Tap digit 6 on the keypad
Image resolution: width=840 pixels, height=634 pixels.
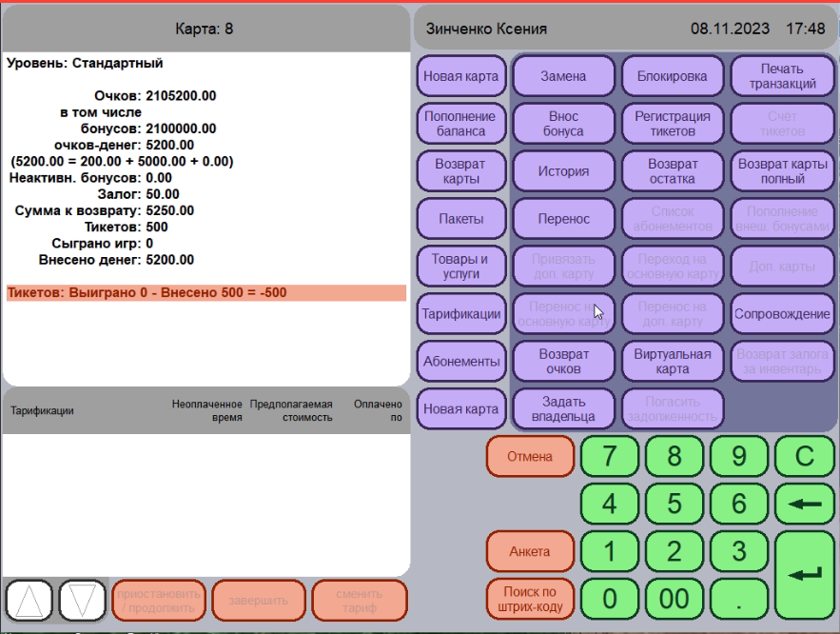pyautogui.click(x=739, y=504)
